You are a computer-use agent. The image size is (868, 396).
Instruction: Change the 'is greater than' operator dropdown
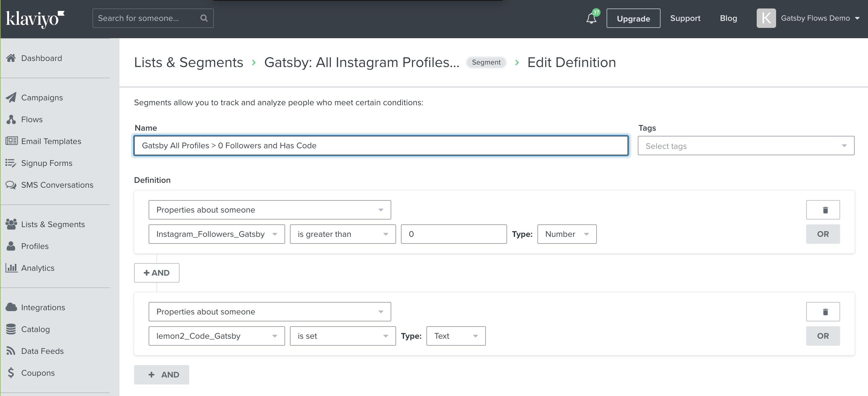pos(343,234)
